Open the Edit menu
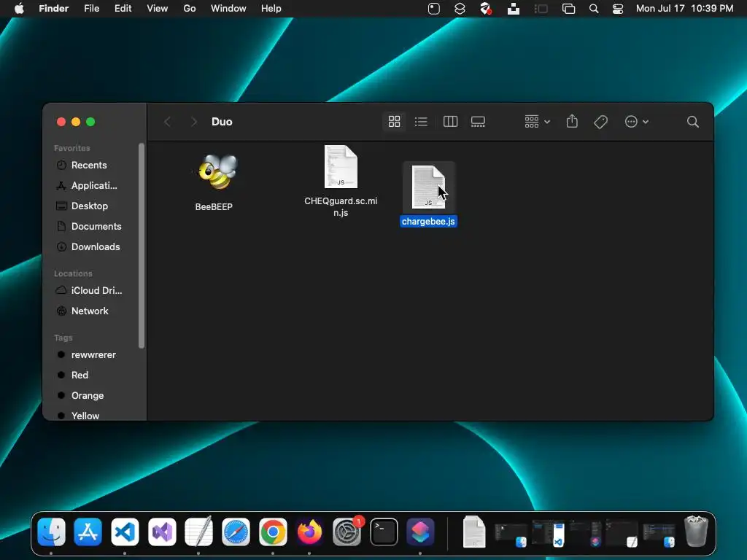Image resolution: width=747 pixels, height=560 pixels. pyautogui.click(x=123, y=9)
